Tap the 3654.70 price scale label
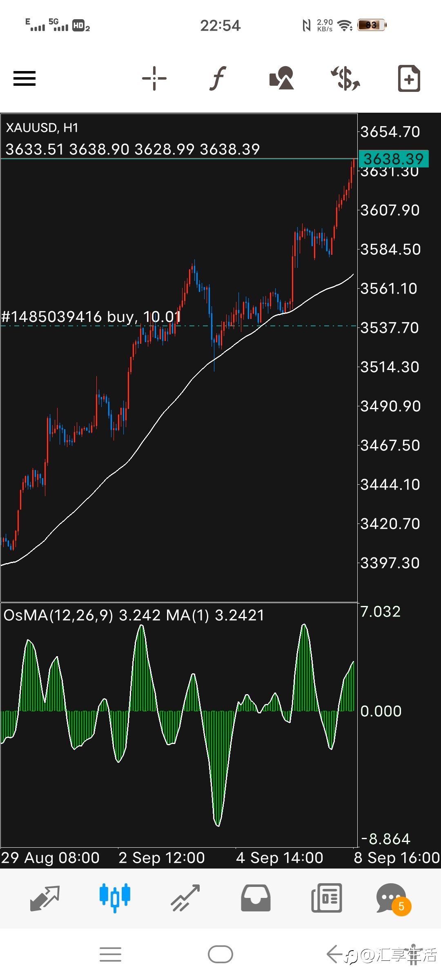The width and height of the screenshot is (441, 980). point(390,132)
